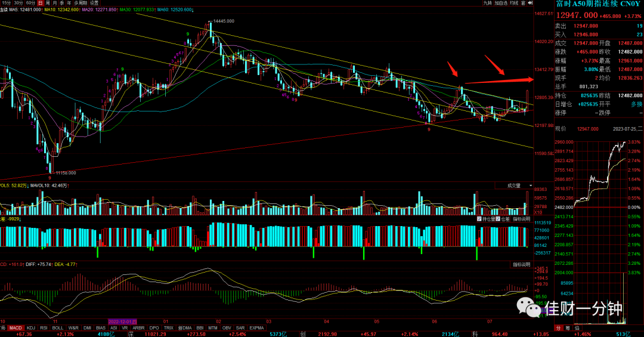Viewport: 644px width, 337px height.
Task: Switch chart to 60-minute period
Action: [31, 3]
